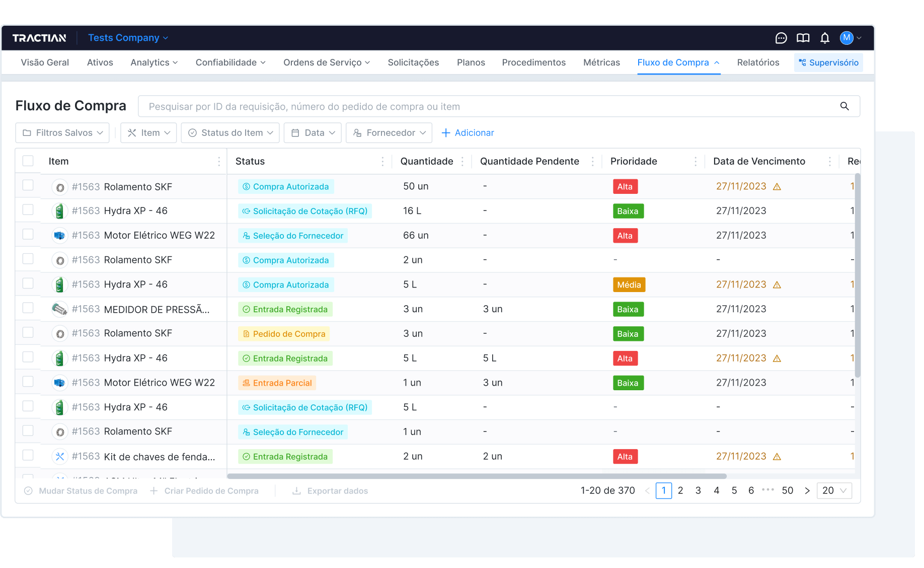
Task: Click the notifications bell icon
Action: tap(825, 38)
